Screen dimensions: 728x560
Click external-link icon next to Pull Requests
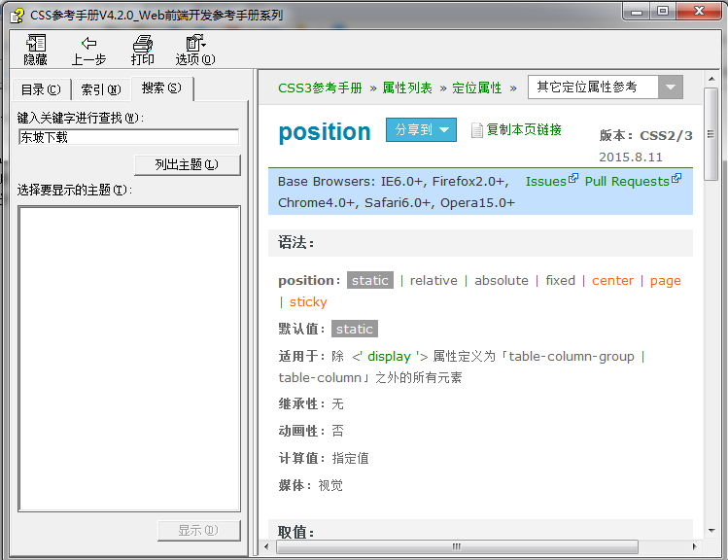676,178
